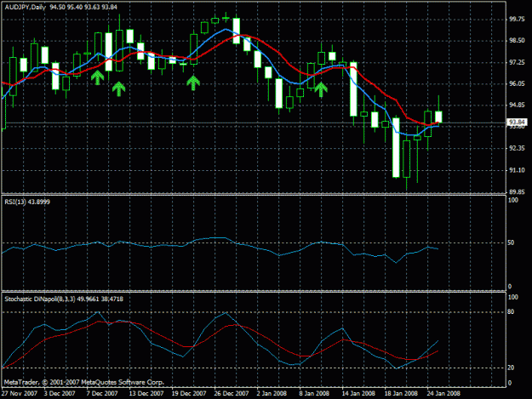Click the green up arrow near 7 Dec 2007

point(97,77)
